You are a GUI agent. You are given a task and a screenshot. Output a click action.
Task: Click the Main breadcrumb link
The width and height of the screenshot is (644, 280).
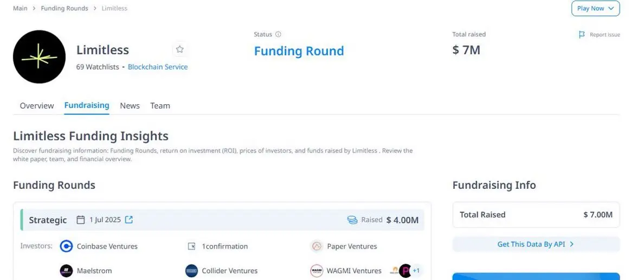[x=20, y=8]
